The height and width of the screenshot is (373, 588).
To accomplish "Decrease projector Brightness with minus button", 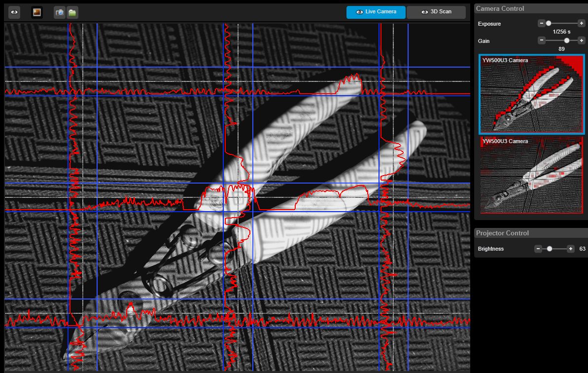I will (x=538, y=249).
